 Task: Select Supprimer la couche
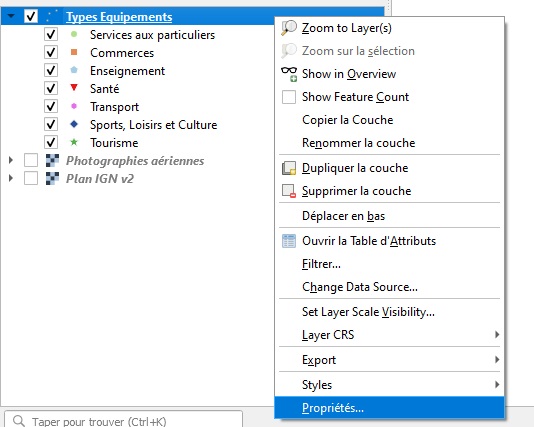389,191
